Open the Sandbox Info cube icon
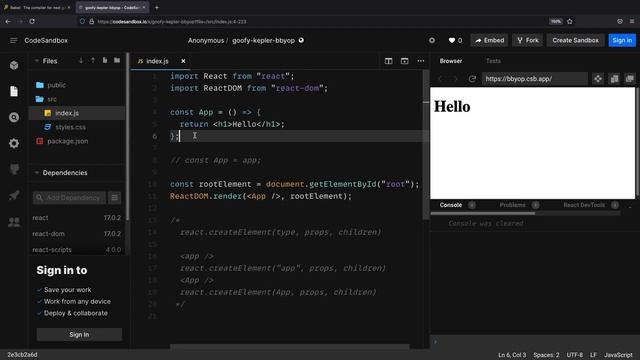The width and height of the screenshot is (640, 360). tap(14, 65)
